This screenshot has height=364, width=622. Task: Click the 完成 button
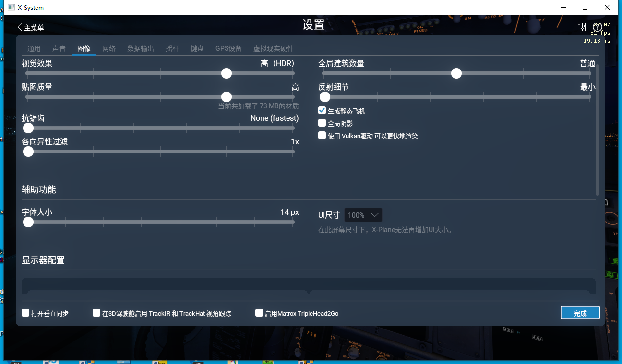[x=580, y=313]
